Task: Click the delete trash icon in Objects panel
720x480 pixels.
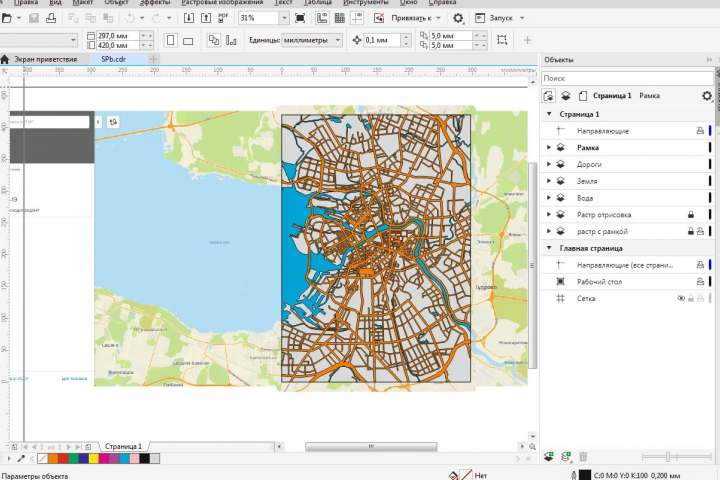Action: coord(583,457)
